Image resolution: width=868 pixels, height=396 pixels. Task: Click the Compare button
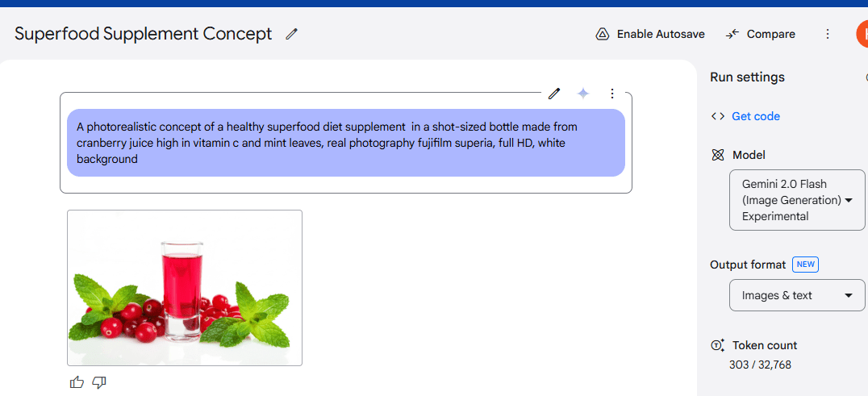[x=770, y=34]
